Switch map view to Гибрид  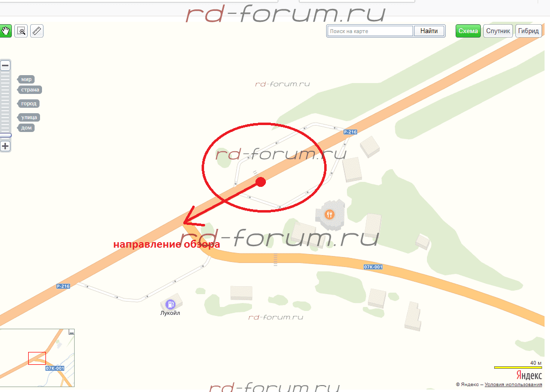pos(528,31)
